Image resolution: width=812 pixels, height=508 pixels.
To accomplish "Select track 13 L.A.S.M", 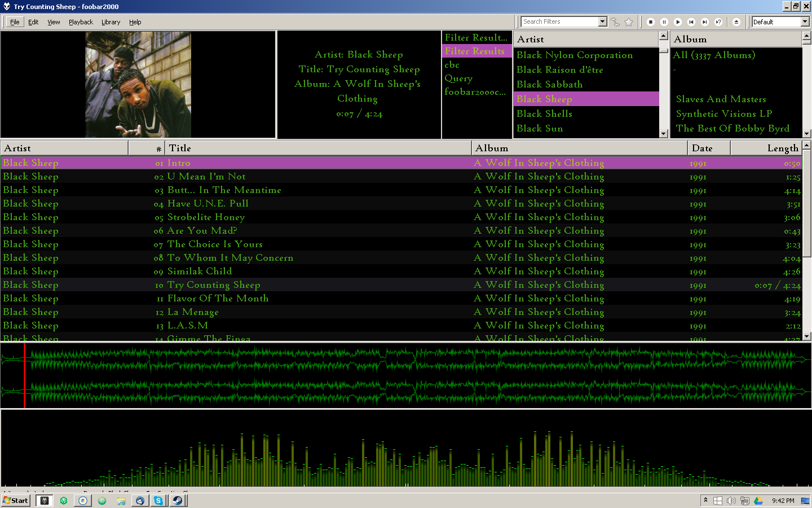I will [x=401, y=325].
